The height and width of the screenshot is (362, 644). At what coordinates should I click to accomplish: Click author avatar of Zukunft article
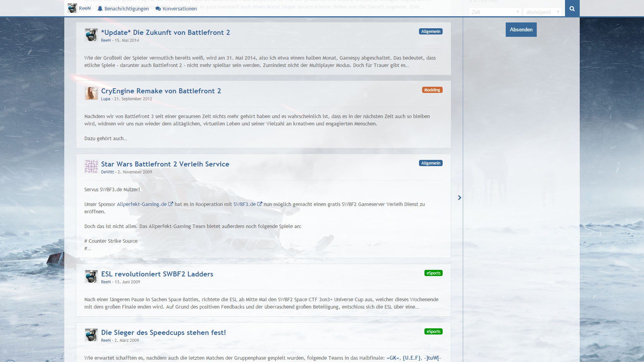[91, 35]
